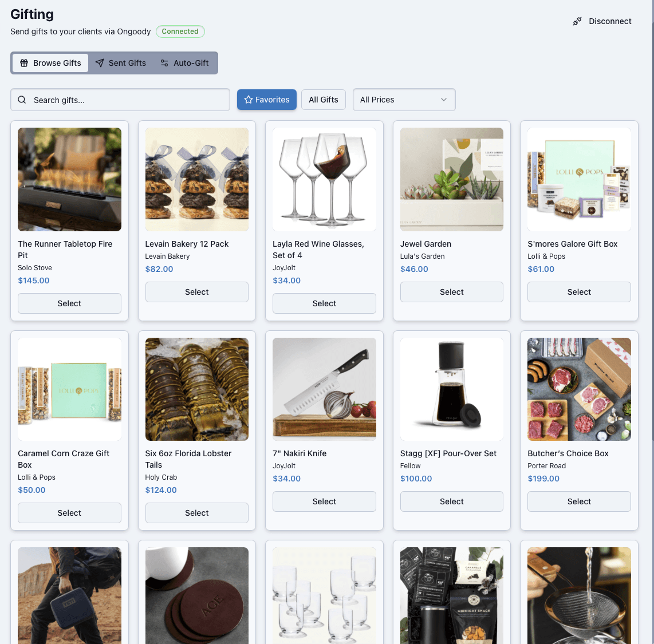The image size is (654, 644).
Task: Click the gift box icon in Browse Gifts
Action: pyautogui.click(x=24, y=63)
